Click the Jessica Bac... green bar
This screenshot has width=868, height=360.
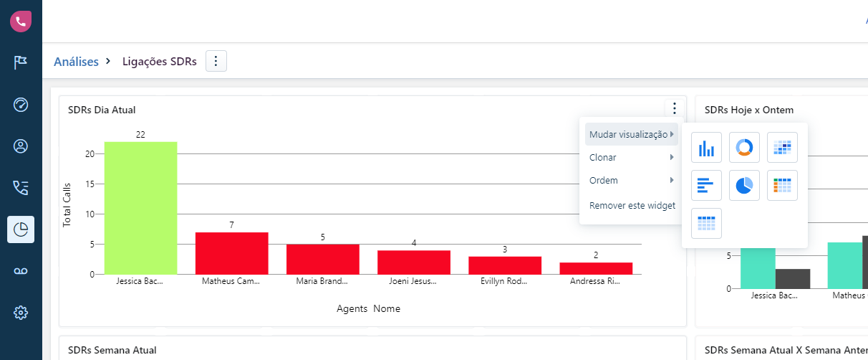pos(140,208)
